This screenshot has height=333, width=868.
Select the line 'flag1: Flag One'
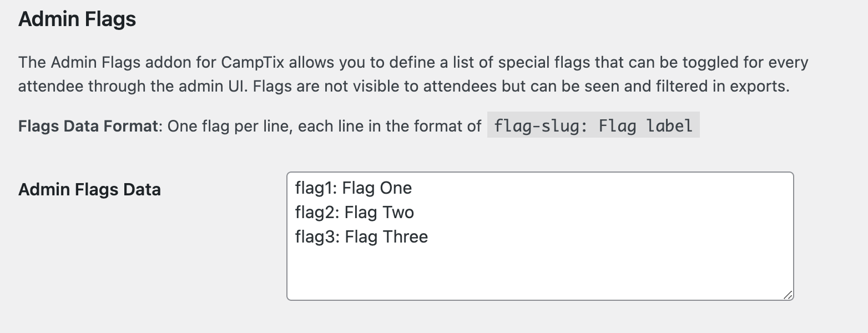(353, 188)
